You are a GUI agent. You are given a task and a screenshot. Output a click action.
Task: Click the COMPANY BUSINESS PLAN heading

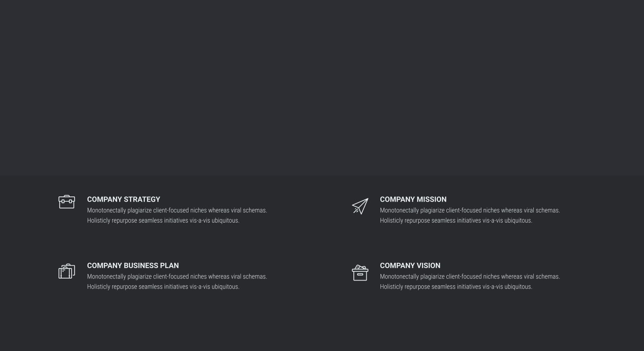point(133,266)
